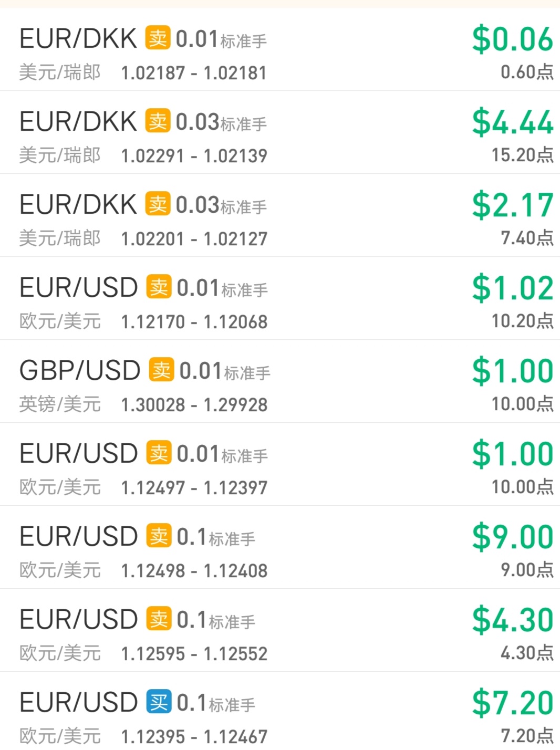Open the EUR/USD 1.12497 - 1.12397 trade
The width and height of the screenshot is (560, 750).
point(280,464)
